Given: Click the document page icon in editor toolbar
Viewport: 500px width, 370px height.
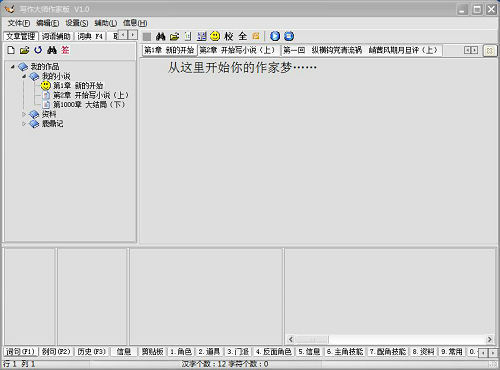Looking at the screenshot, I should point(188,36).
